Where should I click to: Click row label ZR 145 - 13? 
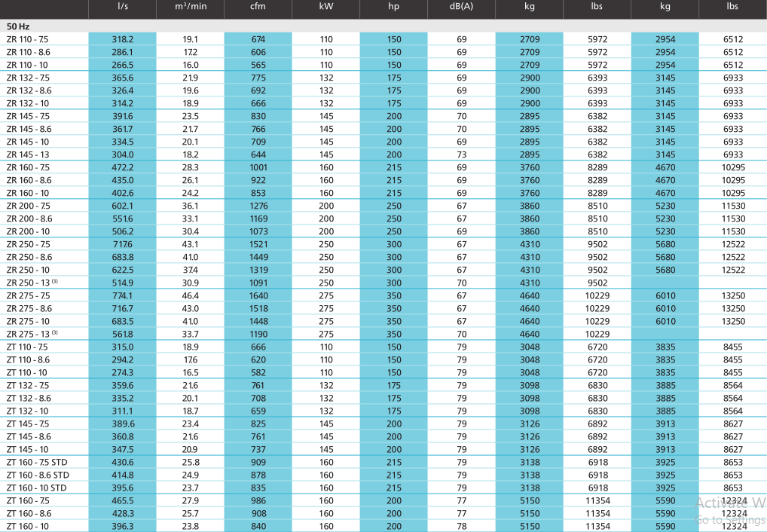tap(27, 154)
